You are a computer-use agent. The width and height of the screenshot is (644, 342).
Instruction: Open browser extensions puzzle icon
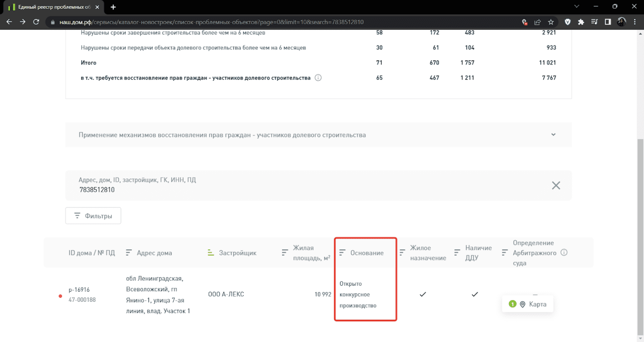(581, 22)
